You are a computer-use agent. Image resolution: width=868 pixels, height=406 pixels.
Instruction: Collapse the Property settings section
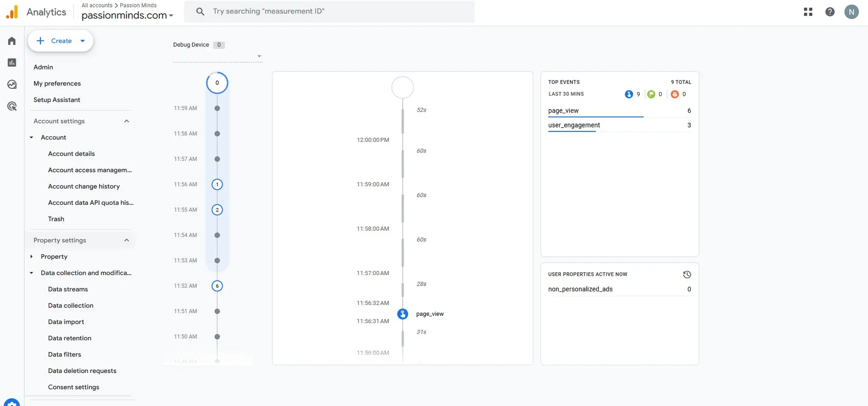pyautogui.click(x=126, y=240)
